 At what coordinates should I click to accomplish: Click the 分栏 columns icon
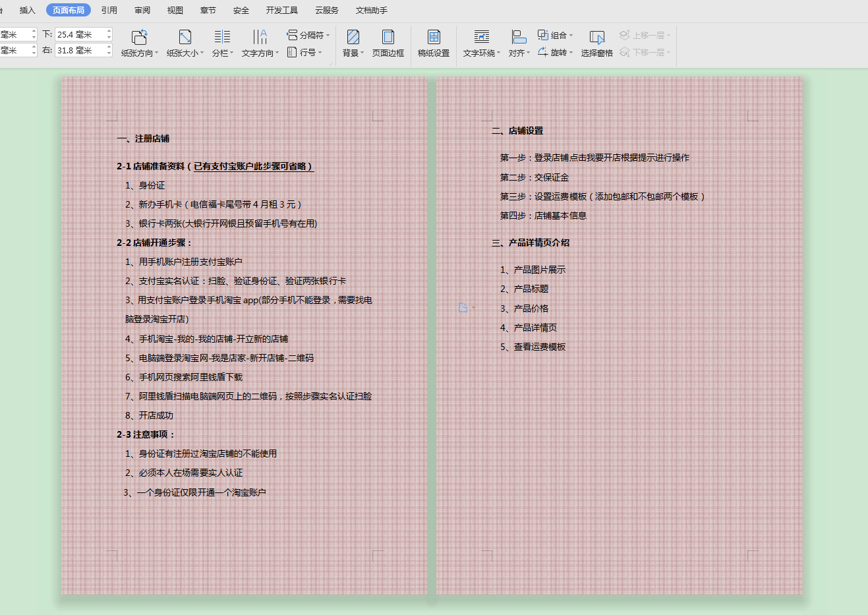tap(223, 38)
